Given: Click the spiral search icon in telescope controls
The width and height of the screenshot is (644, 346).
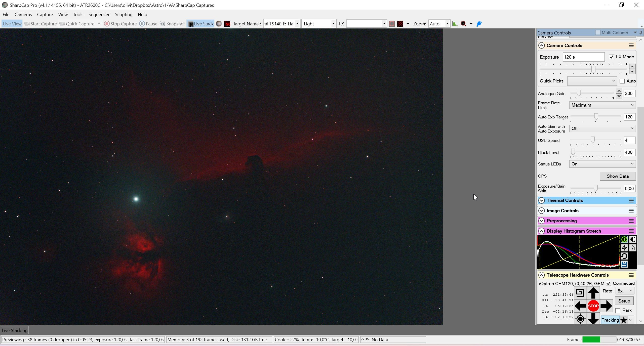Looking at the screenshot, I should 580,292.
